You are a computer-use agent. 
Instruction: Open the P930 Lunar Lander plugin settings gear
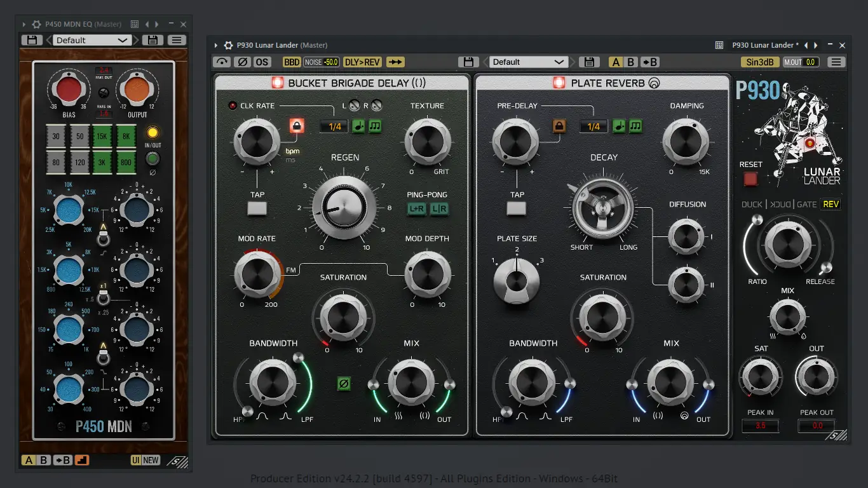(228, 45)
